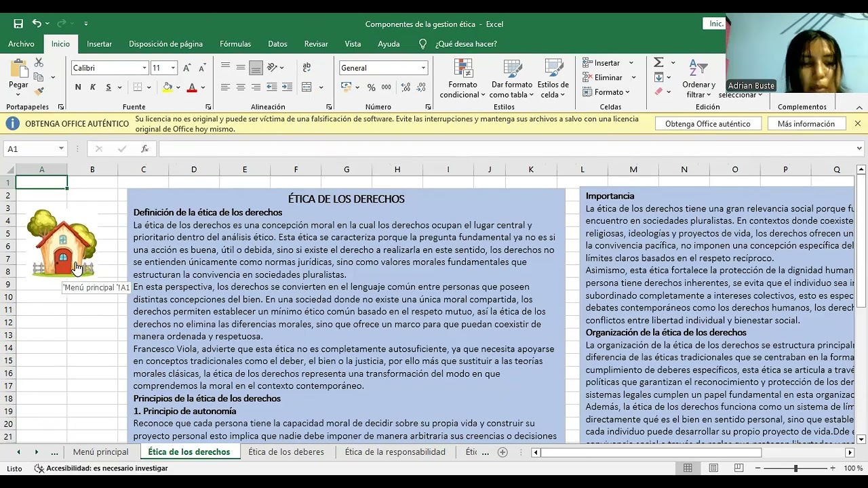
Task: Click Más información button
Action: pos(806,124)
